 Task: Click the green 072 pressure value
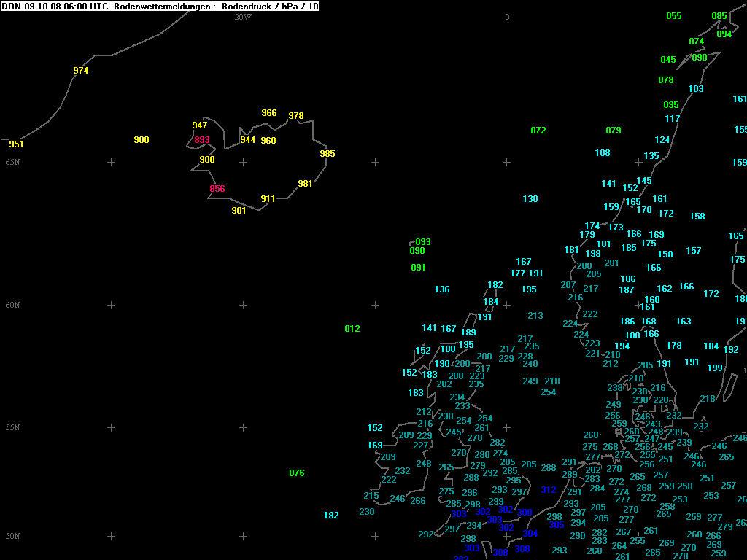click(538, 131)
